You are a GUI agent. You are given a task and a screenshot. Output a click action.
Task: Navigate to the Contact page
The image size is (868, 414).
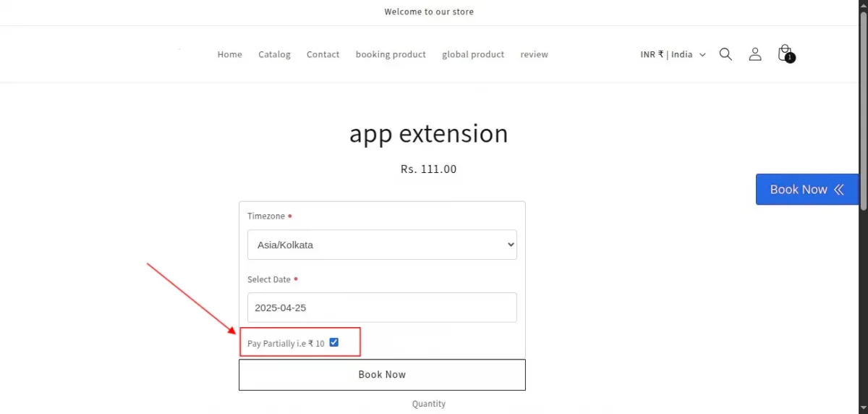[323, 54]
